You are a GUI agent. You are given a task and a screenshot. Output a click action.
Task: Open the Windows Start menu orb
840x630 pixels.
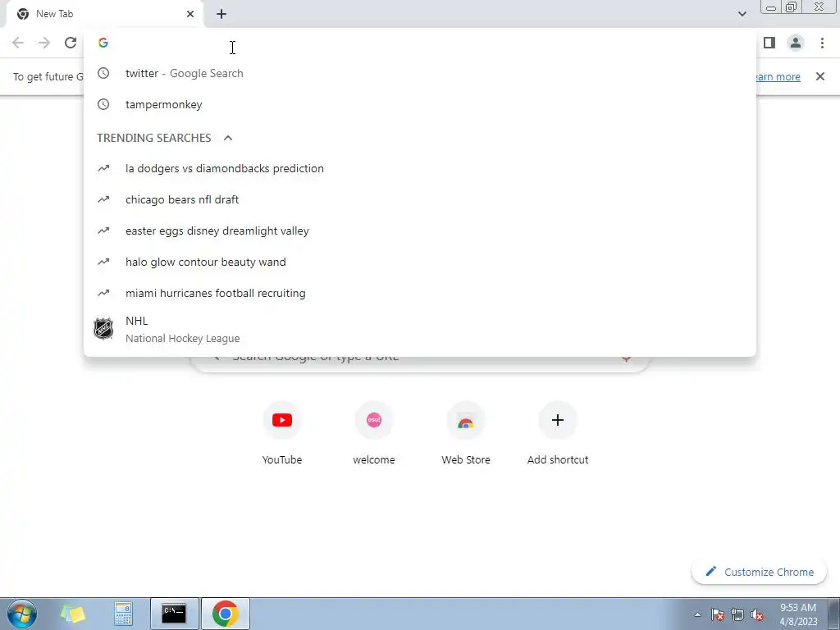pyautogui.click(x=22, y=614)
